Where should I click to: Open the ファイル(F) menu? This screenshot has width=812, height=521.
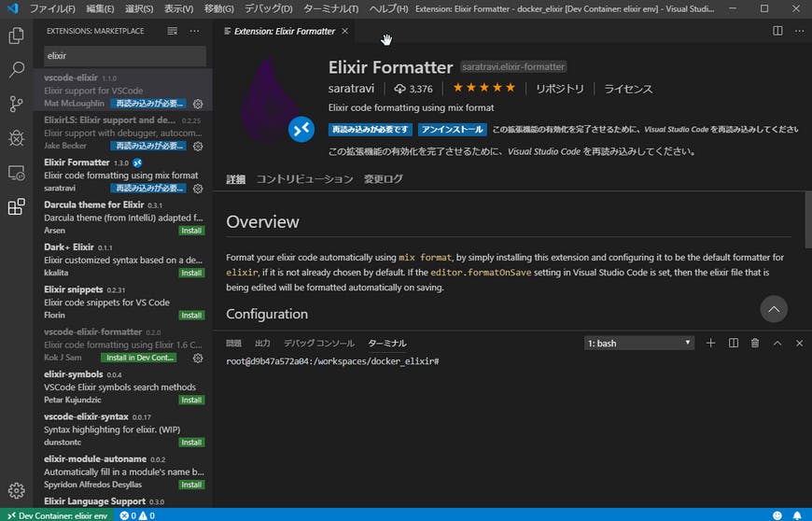coord(52,8)
